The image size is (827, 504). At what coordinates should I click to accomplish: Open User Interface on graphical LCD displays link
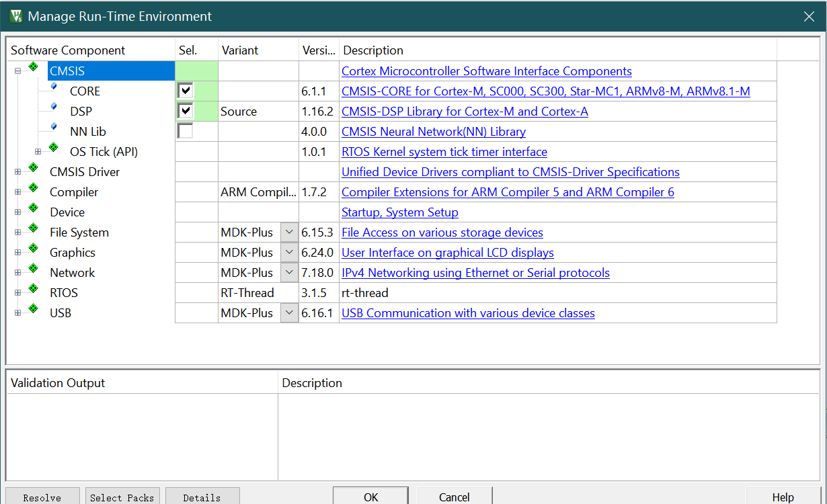coord(448,252)
